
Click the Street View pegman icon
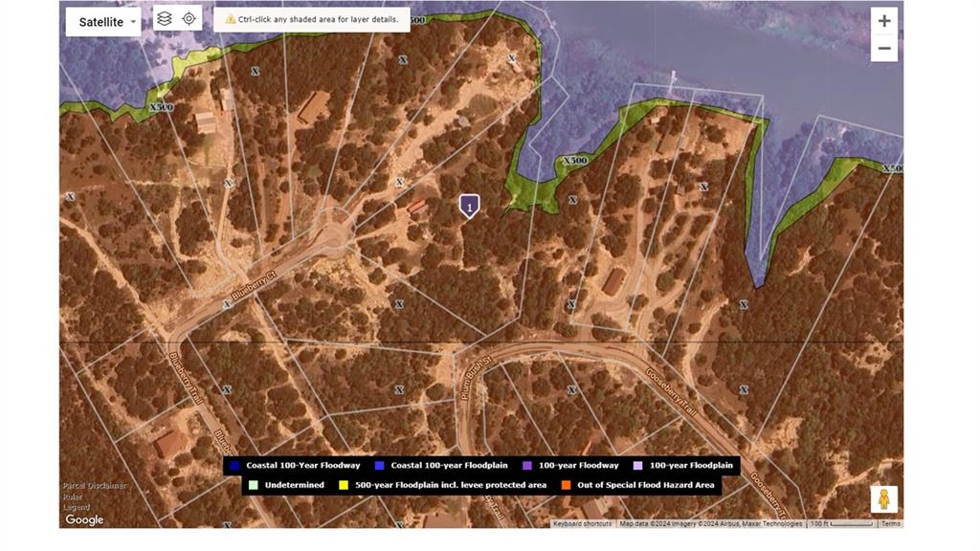click(883, 498)
